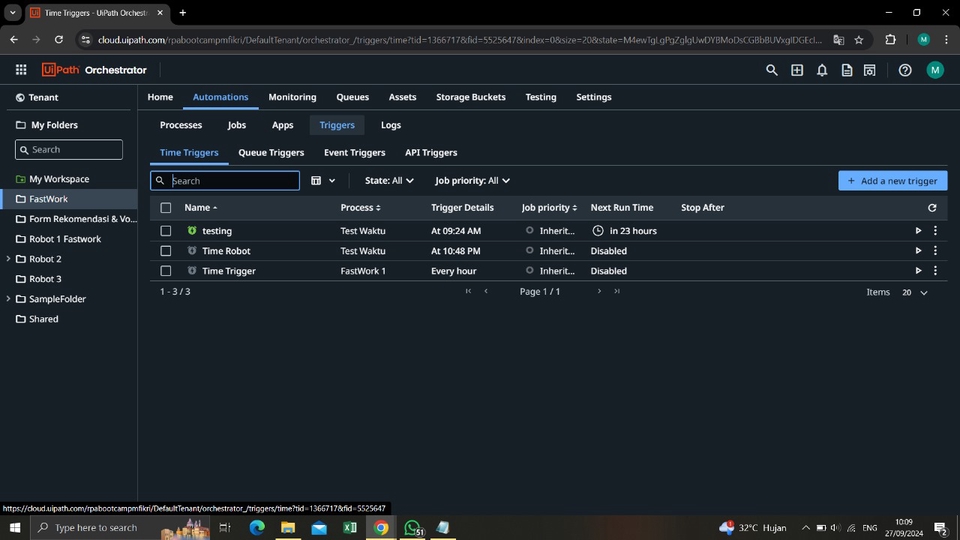
Task: Open the State: All filter
Action: tap(389, 181)
